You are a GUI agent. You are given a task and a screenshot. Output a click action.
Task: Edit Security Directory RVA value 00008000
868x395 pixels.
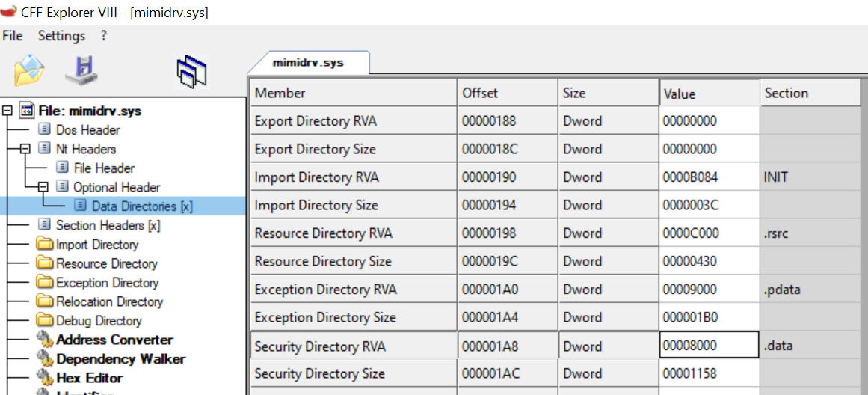709,346
